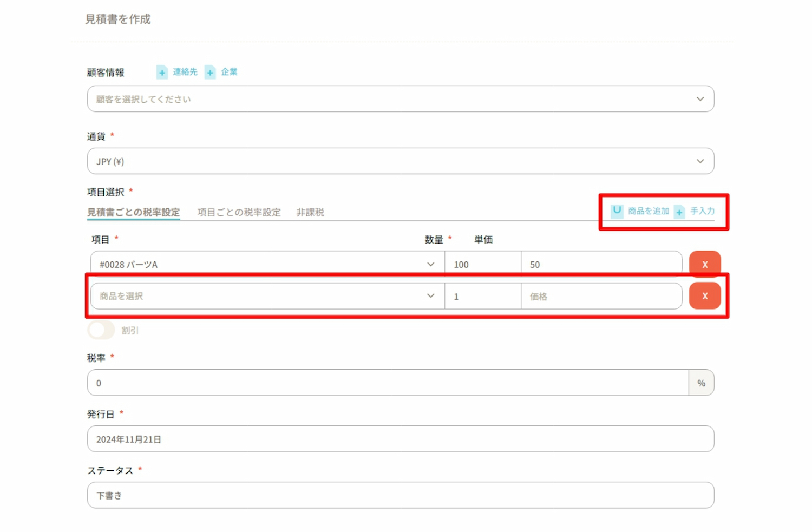Focus the quantity field showing 1
The width and height of the screenshot is (812, 532).
point(483,296)
